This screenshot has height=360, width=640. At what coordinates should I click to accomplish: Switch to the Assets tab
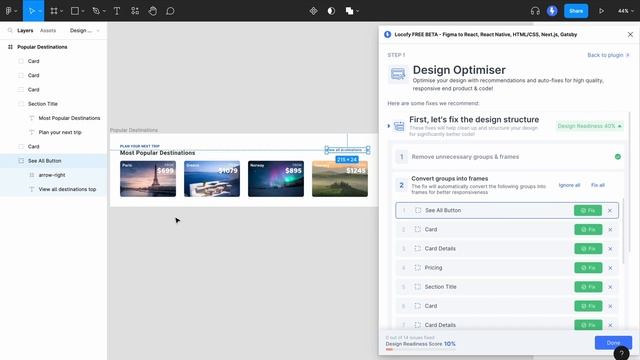point(48,31)
